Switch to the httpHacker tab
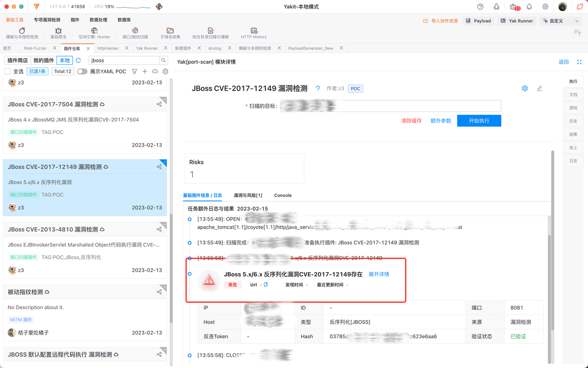Screen dimensions: 588x368 (108, 48)
